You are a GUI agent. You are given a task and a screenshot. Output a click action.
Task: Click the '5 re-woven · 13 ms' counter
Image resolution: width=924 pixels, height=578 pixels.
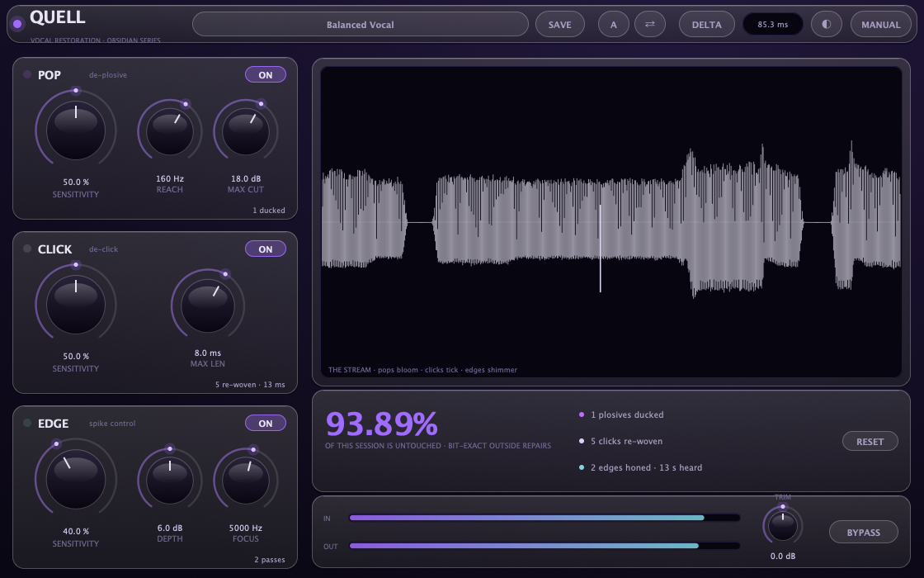pos(250,385)
